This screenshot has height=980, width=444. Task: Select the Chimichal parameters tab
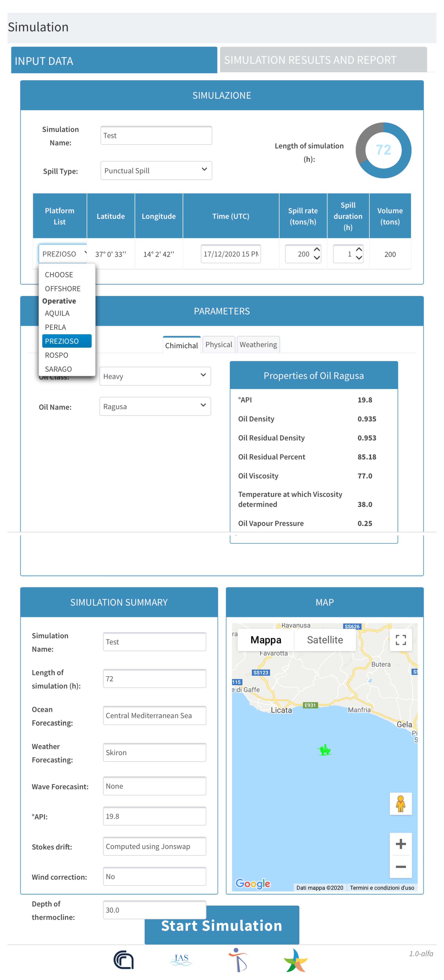pos(181,345)
